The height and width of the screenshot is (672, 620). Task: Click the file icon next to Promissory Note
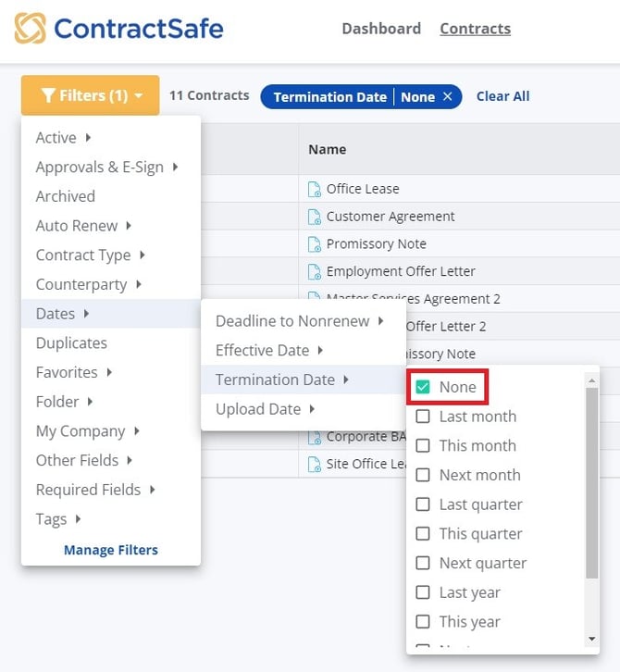click(x=315, y=244)
